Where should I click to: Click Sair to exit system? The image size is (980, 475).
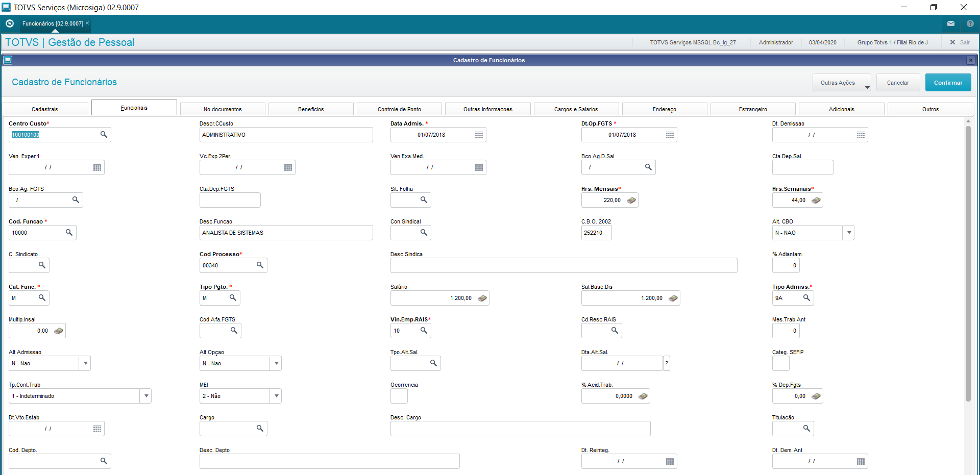tap(960, 42)
